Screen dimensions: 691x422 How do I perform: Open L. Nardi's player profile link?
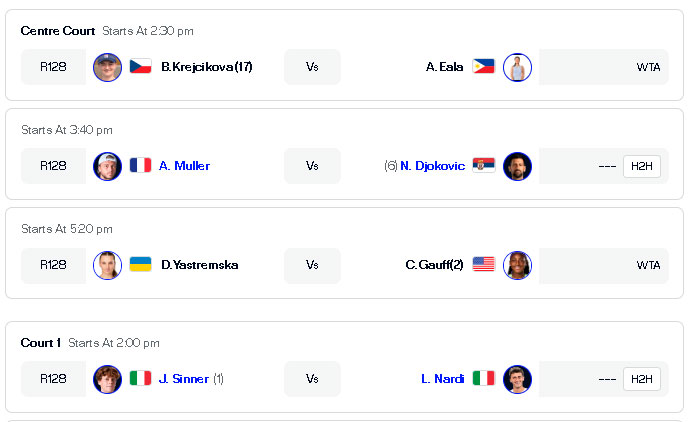point(442,379)
